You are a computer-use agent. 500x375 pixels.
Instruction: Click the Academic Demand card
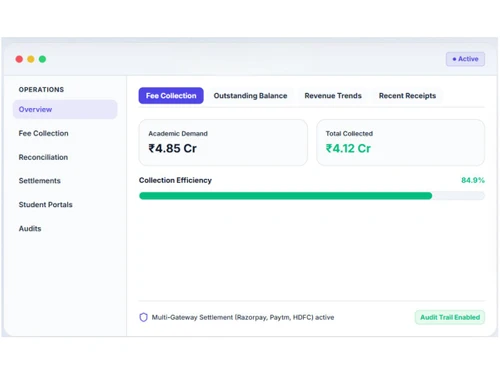223,143
